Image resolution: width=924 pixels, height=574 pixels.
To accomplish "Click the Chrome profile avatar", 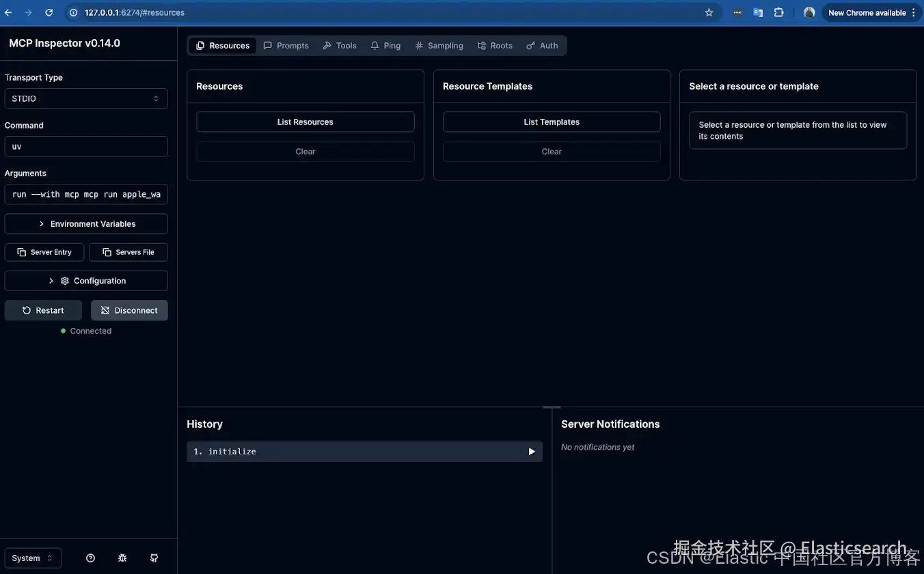I will 809,12.
